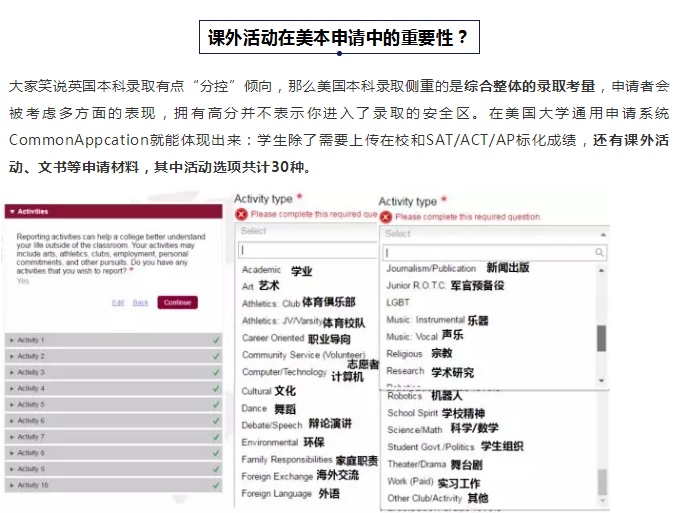
Task: Select the Music: Instrumental option
Action: (426, 320)
